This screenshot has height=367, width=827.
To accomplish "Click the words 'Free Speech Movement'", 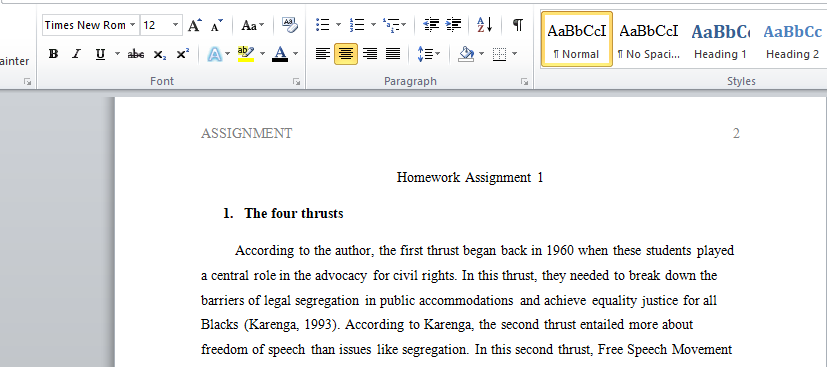I will (x=665, y=349).
